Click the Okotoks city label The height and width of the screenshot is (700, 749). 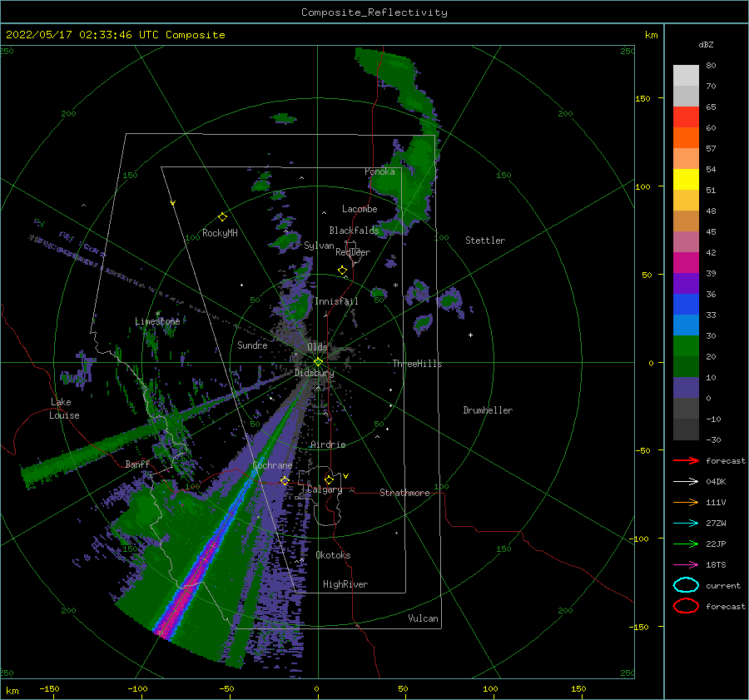click(x=333, y=555)
